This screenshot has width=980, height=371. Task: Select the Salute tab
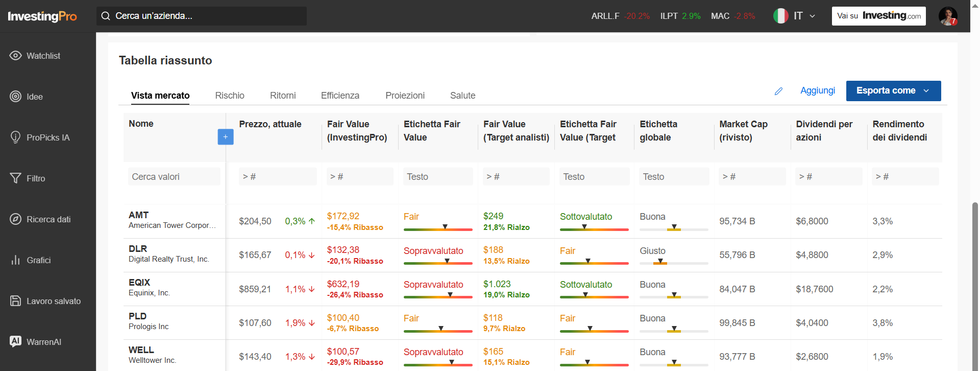click(462, 96)
